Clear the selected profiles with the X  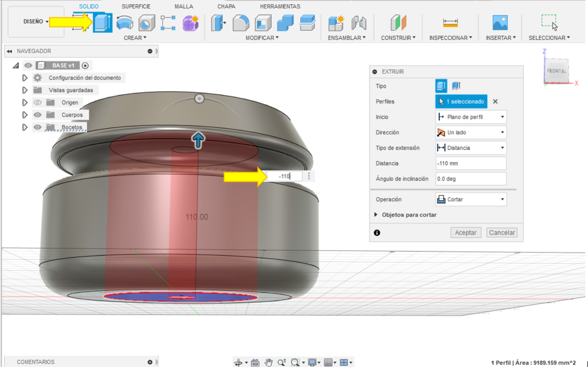pyautogui.click(x=495, y=101)
